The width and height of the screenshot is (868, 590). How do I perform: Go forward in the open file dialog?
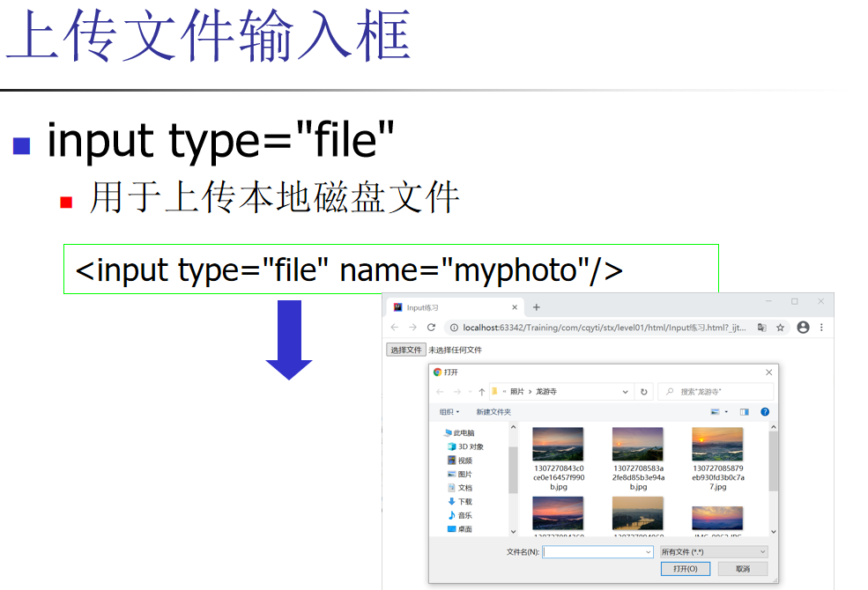coord(457,392)
